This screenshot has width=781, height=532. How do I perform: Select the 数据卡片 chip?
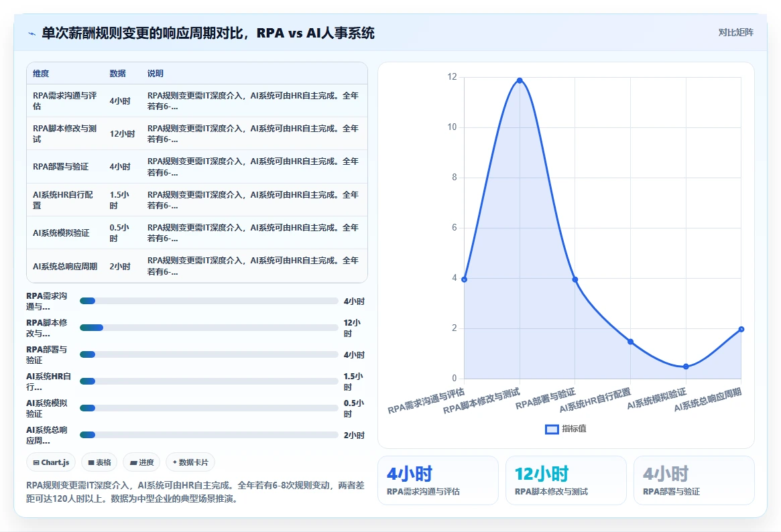(190, 462)
